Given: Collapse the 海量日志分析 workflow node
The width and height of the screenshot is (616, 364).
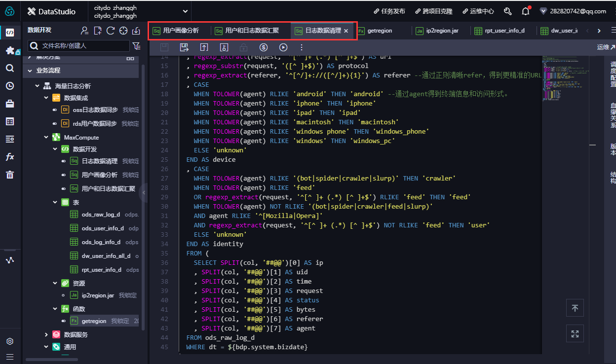Looking at the screenshot, I should click(37, 86).
